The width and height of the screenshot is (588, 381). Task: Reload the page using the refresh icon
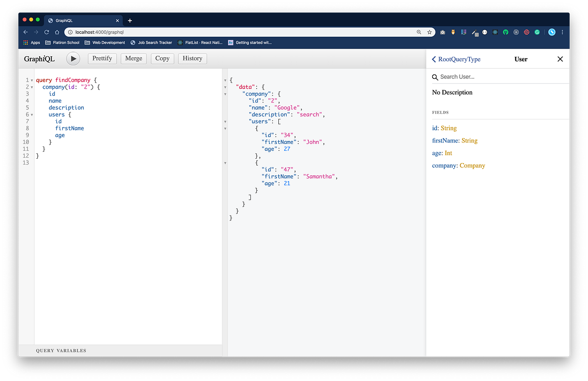[47, 32]
